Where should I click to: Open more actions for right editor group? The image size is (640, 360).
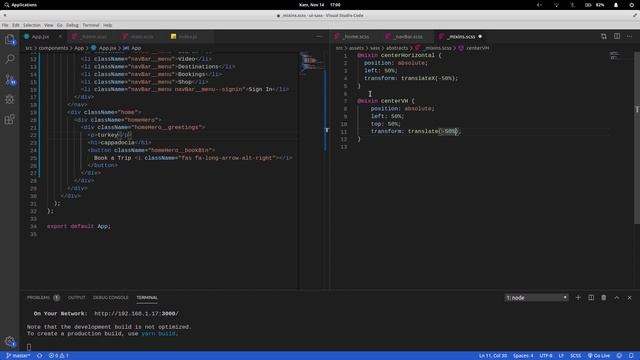629,36
